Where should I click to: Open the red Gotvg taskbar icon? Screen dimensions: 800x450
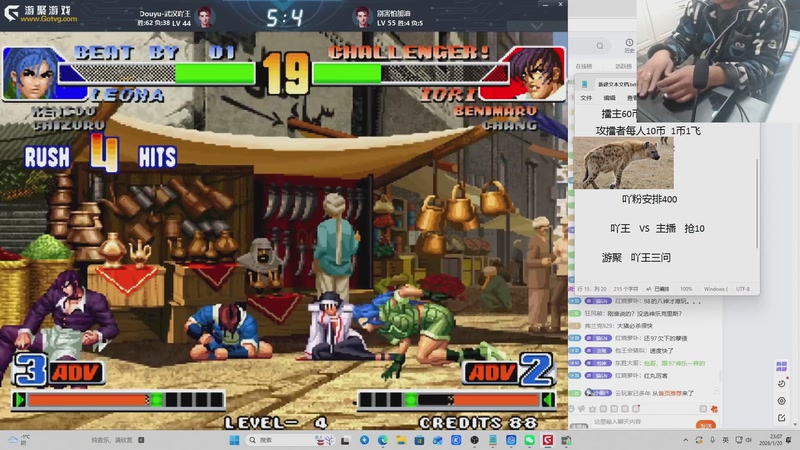(548, 440)
